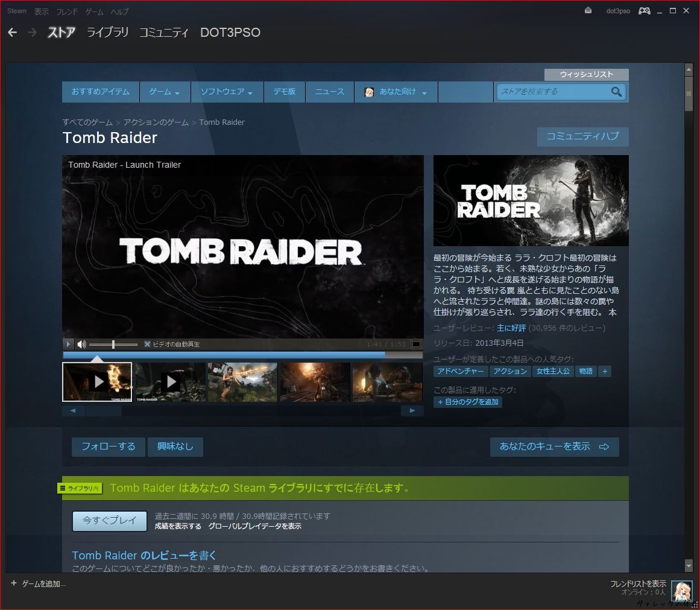Open the コミュニティハブ button

(582, 136)
